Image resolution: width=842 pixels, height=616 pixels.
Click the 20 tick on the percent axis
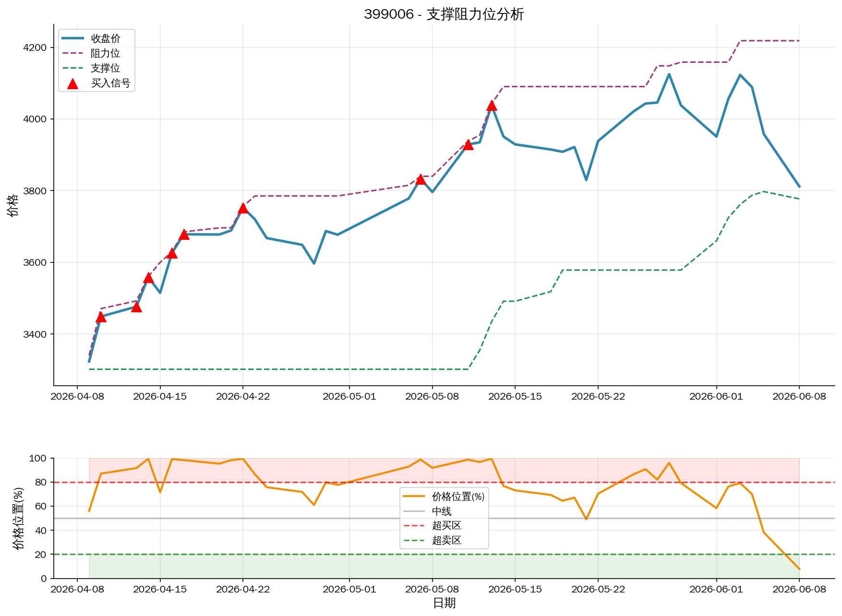tap(41, 555)
